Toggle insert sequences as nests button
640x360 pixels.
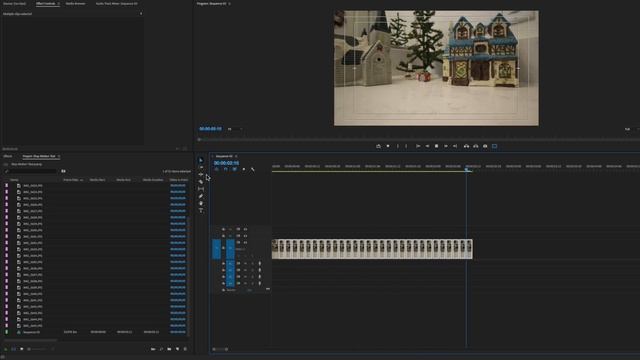216,169
